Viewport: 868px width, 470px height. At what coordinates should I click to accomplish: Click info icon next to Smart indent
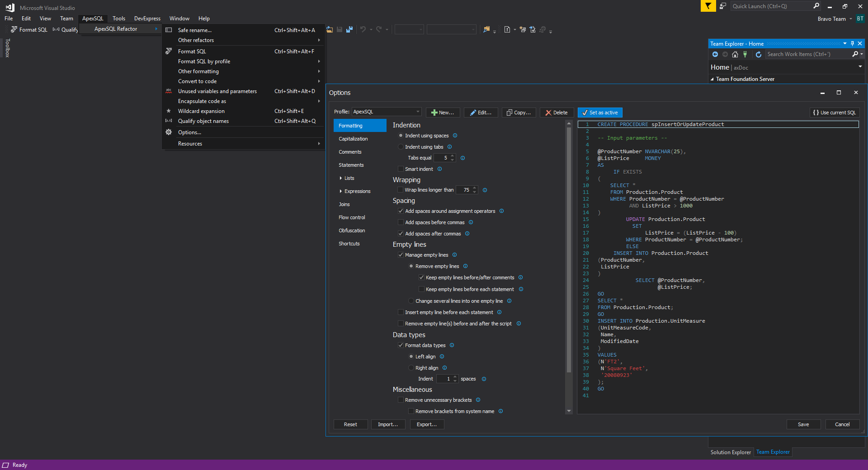coord(439,169)
